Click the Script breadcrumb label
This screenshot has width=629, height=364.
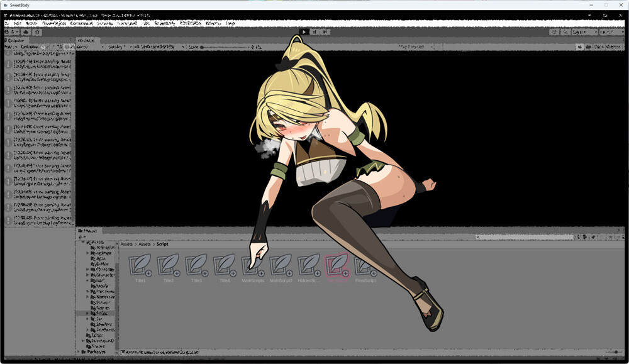[162, 244]
